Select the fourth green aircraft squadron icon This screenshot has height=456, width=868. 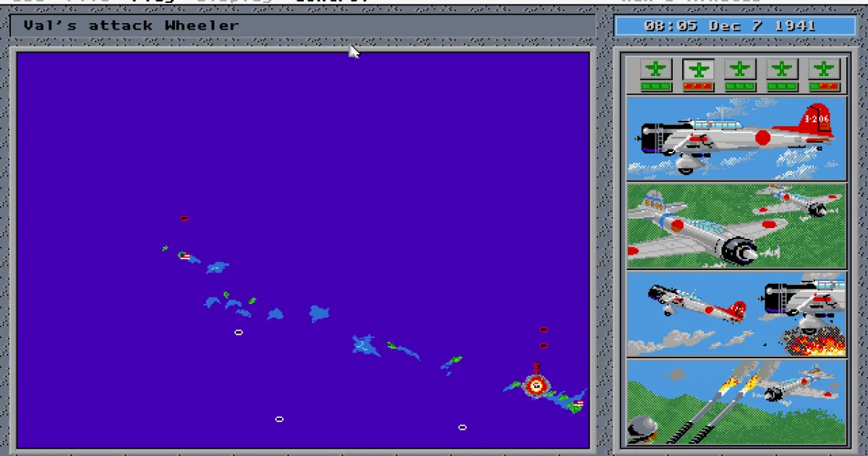(x=781, y=69)
